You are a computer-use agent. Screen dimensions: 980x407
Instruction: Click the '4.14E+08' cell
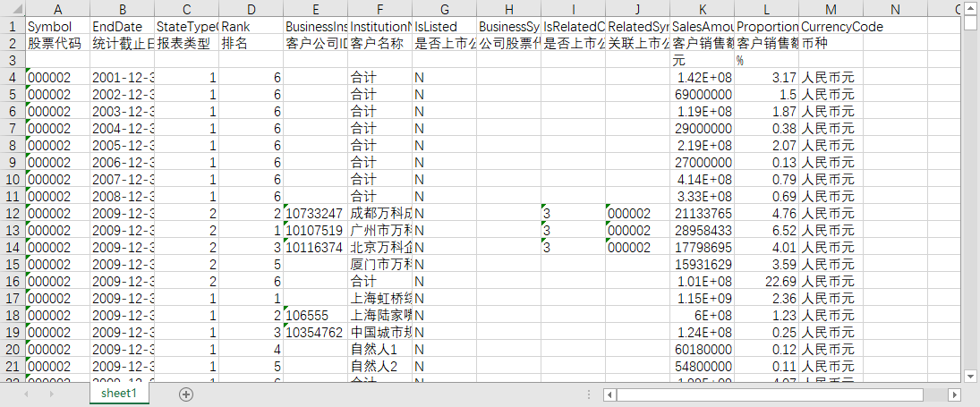(703, 179)
